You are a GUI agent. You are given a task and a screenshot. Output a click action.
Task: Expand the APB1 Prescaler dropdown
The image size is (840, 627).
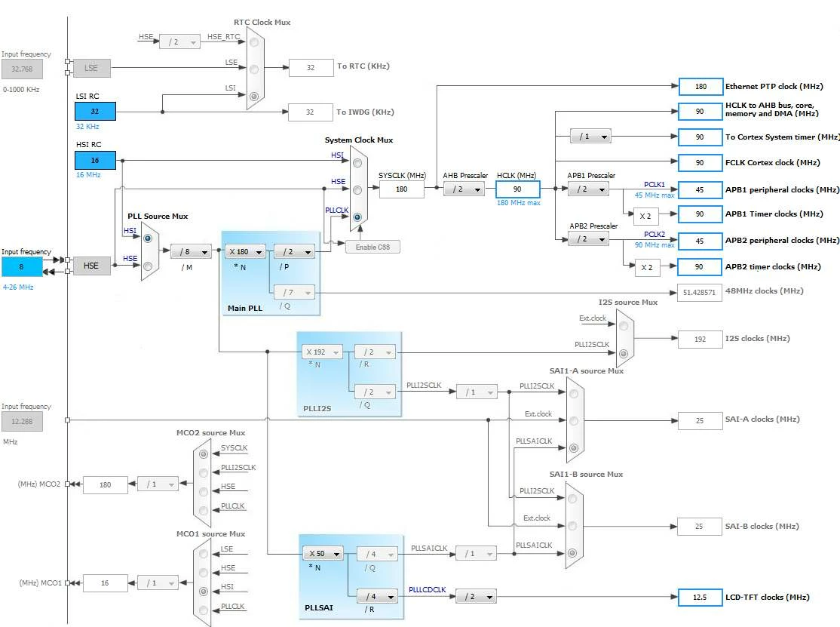[x=588, y=189]
